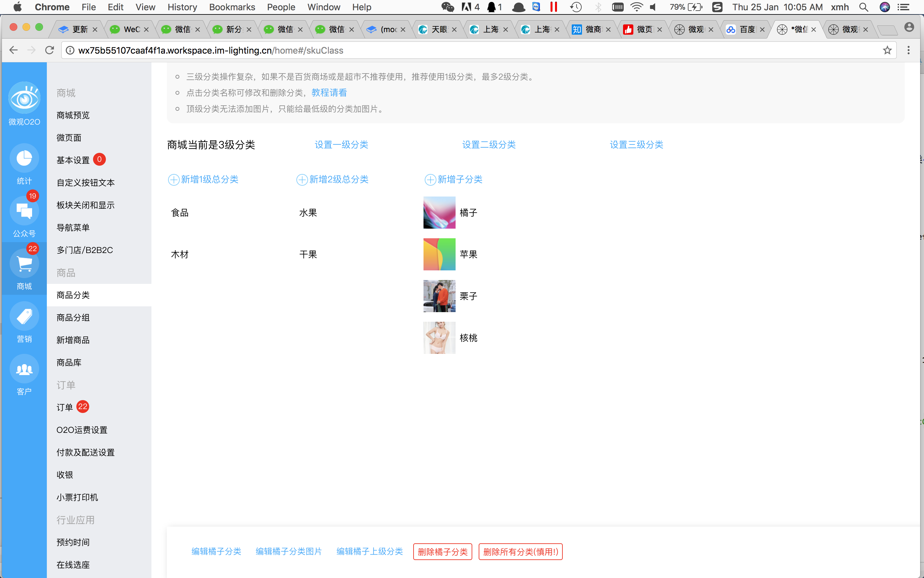Image resolution: width=924 pixels, height=578 pixels.
Task: Close the 百度 browser tab
Action: click(762, 30)
